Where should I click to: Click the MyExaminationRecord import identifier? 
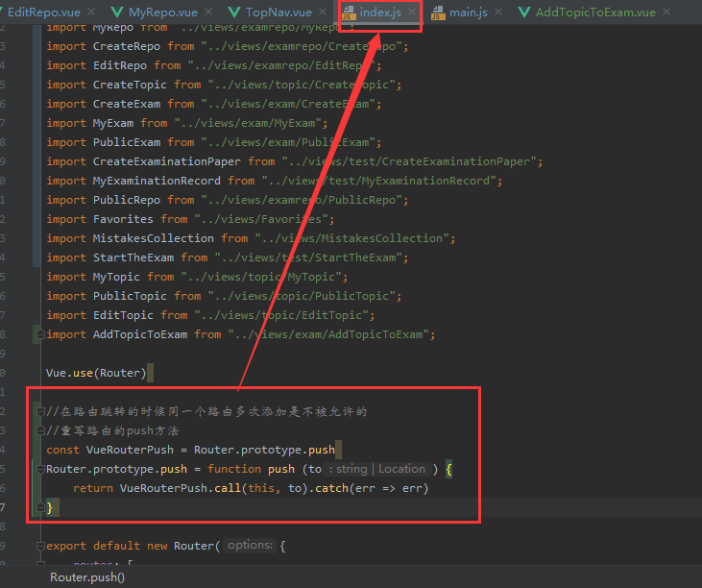157,181
